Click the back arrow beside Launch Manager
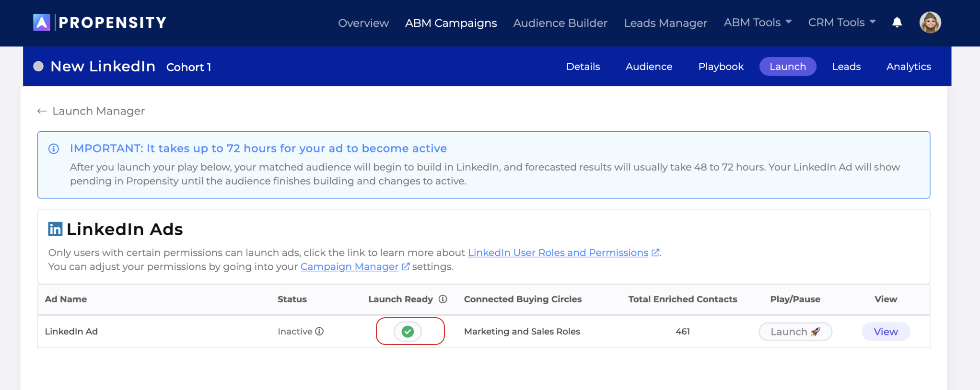The width and height of the screenshot is (980, 390). tap(42, 111)
